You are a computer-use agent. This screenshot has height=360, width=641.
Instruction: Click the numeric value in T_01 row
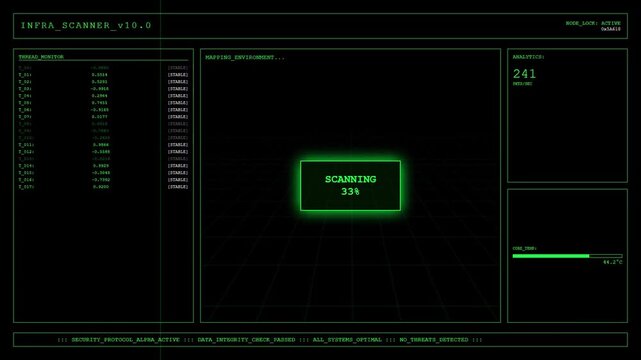(x=100, y=75)
